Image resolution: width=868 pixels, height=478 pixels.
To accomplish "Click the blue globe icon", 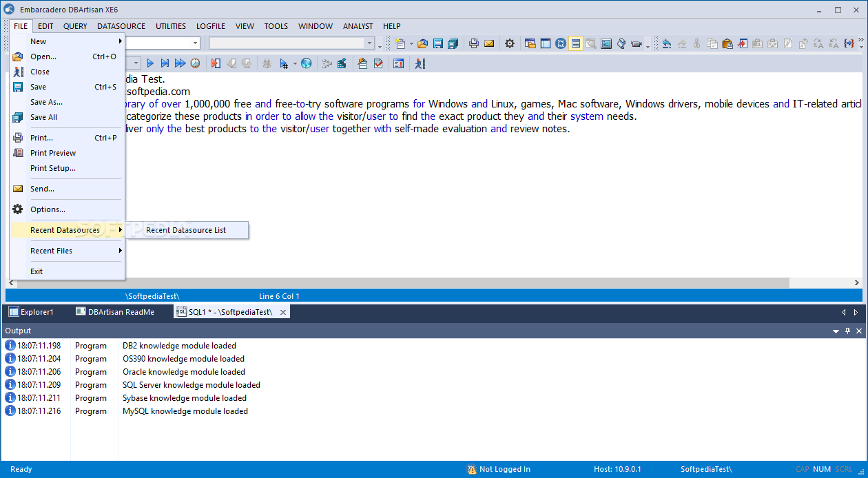I will (x=306, y=63).
